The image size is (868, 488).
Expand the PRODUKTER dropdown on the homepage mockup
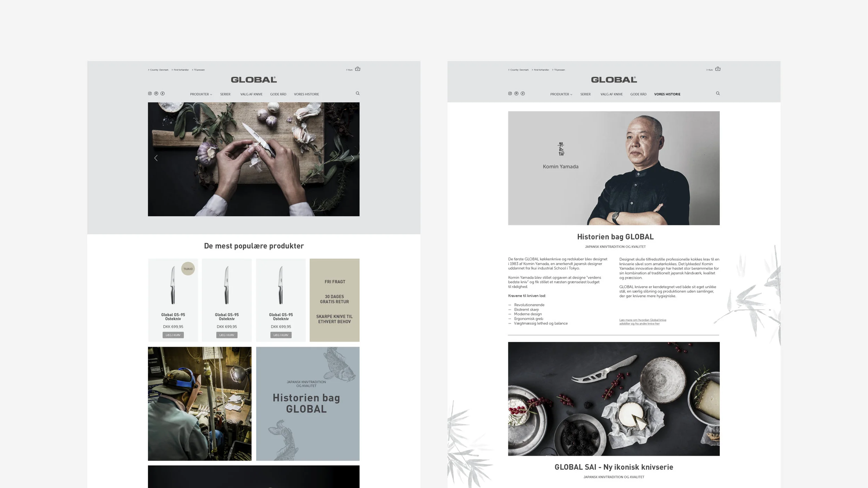[x=201, y=94]
